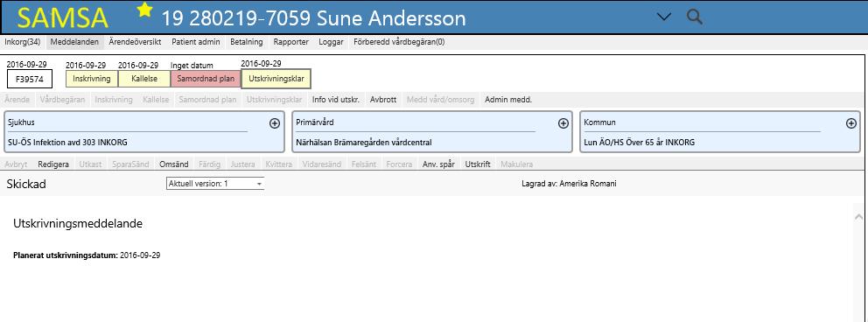Screen dimensions: 868x322
Task: Click the plus icon on Sjukhus card
Action: (275, 123)
